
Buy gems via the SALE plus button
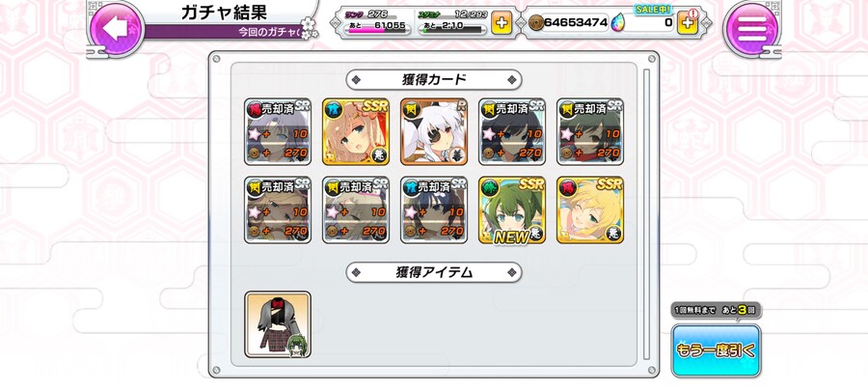688,23
